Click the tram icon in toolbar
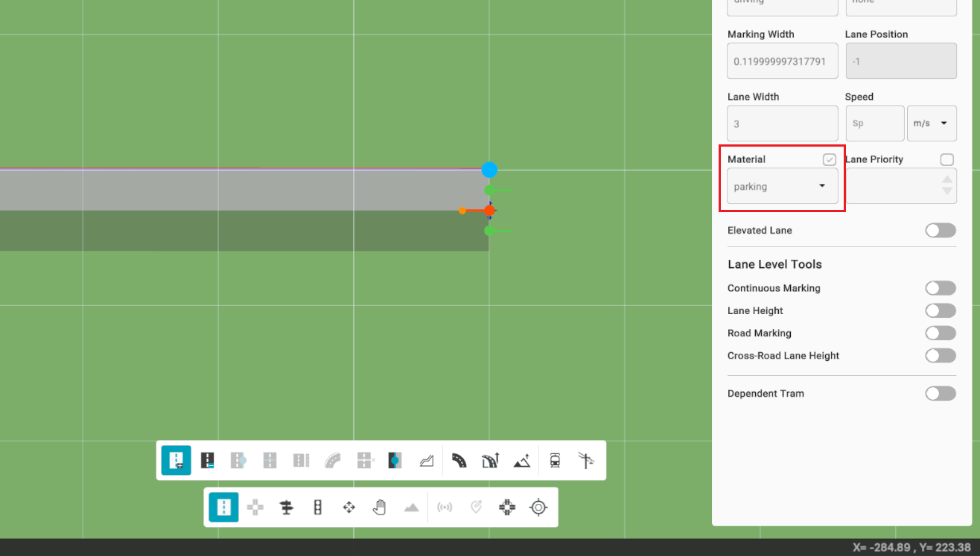 [555, 461]
